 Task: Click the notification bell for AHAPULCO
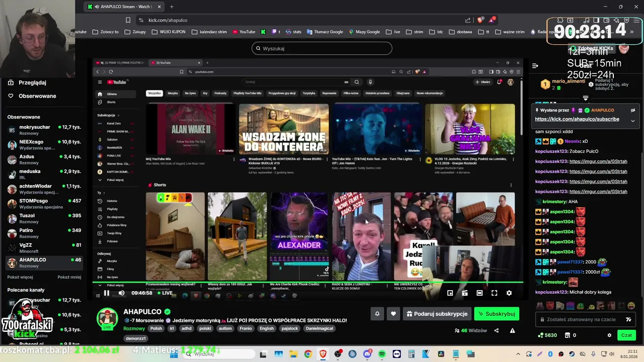tap(377, 314)
